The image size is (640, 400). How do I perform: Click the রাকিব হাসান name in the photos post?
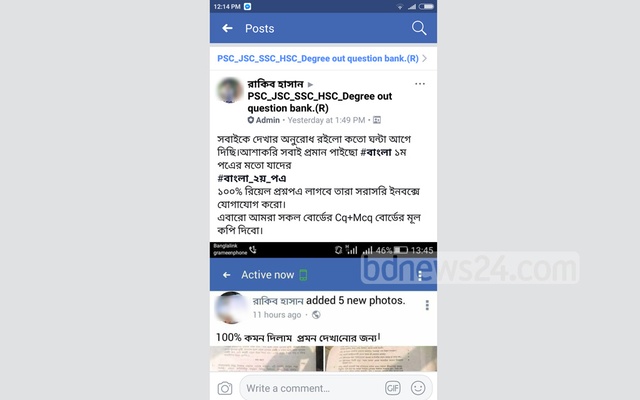278,301
